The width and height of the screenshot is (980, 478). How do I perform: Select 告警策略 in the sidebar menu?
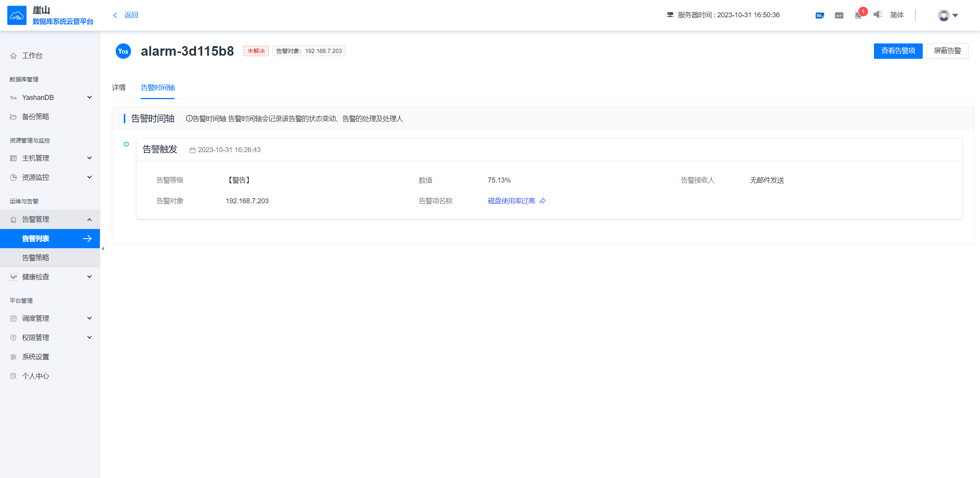click(x=35, y=257)
